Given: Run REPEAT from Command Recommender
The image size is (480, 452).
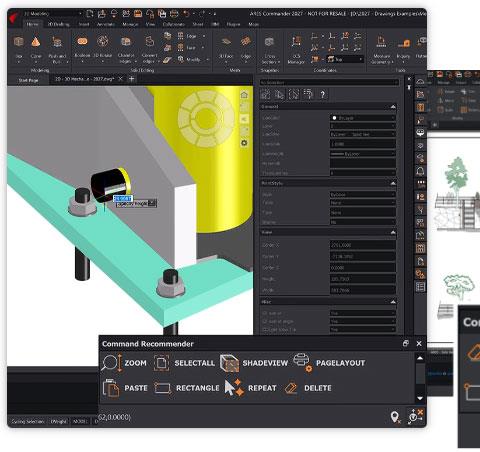Looking at the screenshot, I should click(251, 388).
